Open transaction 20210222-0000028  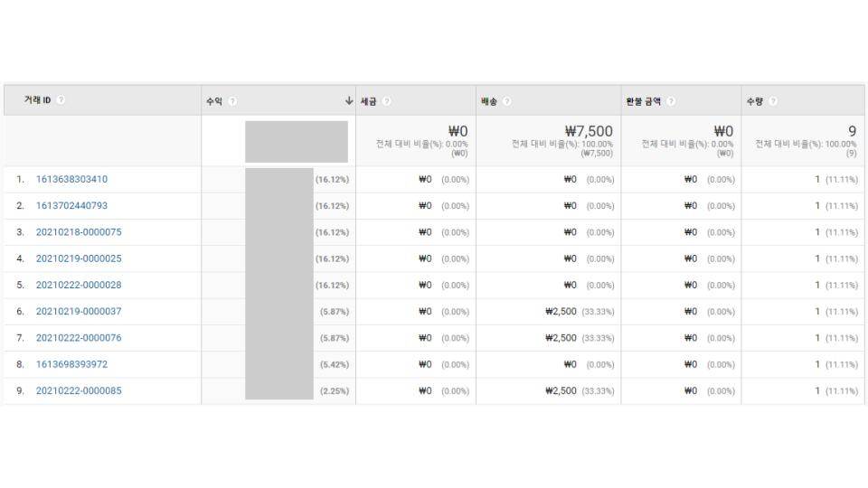pyautogui.click(x=79, y=285)
